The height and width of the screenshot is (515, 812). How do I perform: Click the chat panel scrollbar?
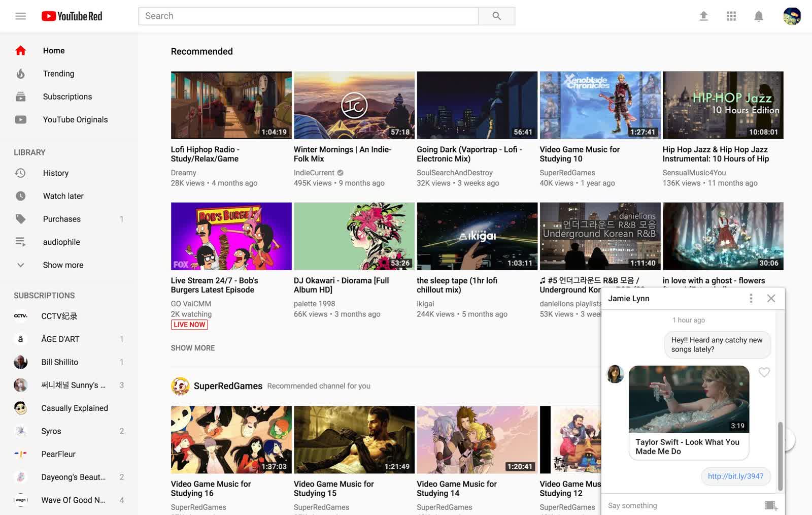(781, 456)
